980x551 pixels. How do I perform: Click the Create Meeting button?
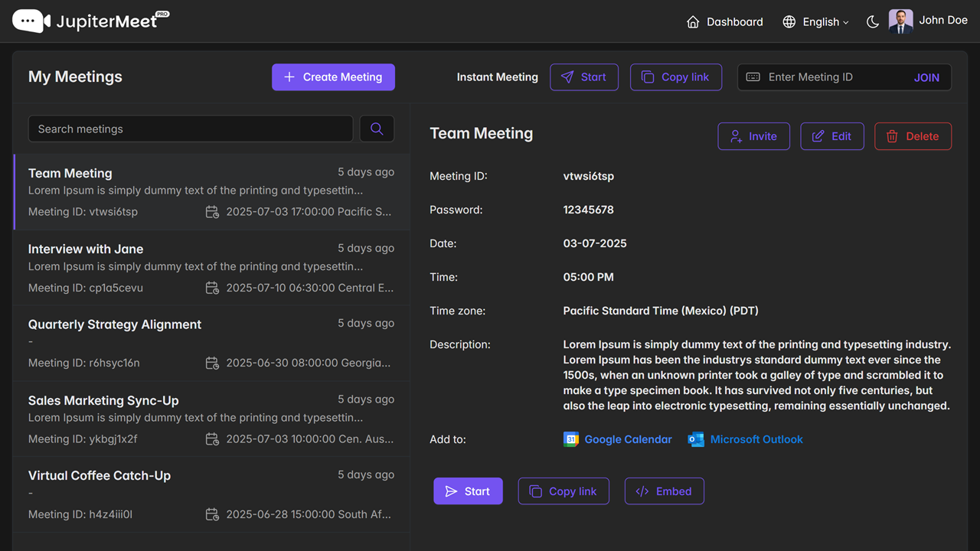tap(333, 77)
